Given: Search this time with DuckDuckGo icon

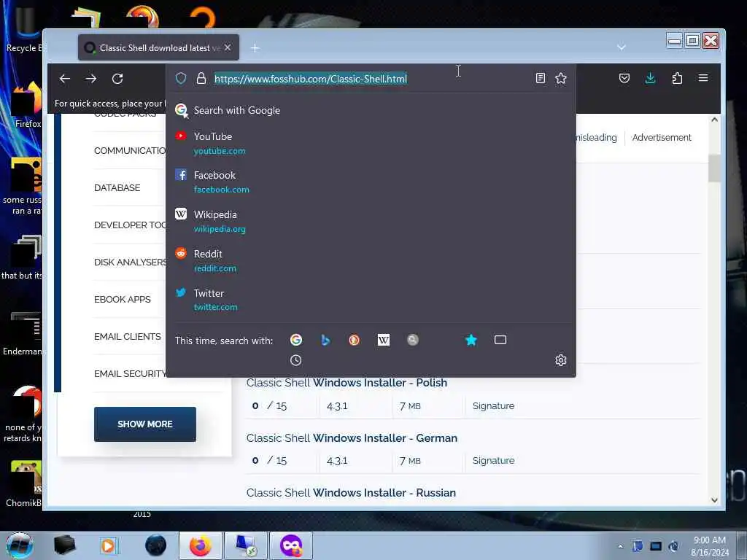Looking at the screenshot, I should click(x=354, y=340).
